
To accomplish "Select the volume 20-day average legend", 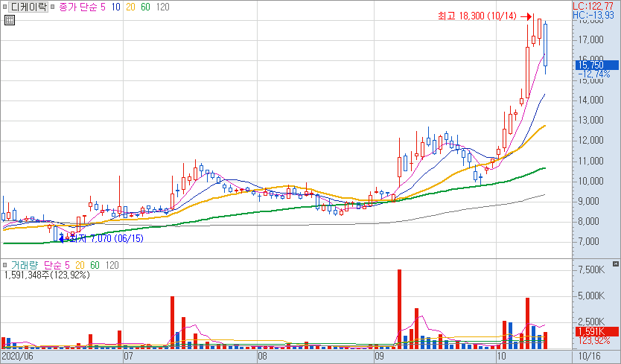I will tap(80, 265).
